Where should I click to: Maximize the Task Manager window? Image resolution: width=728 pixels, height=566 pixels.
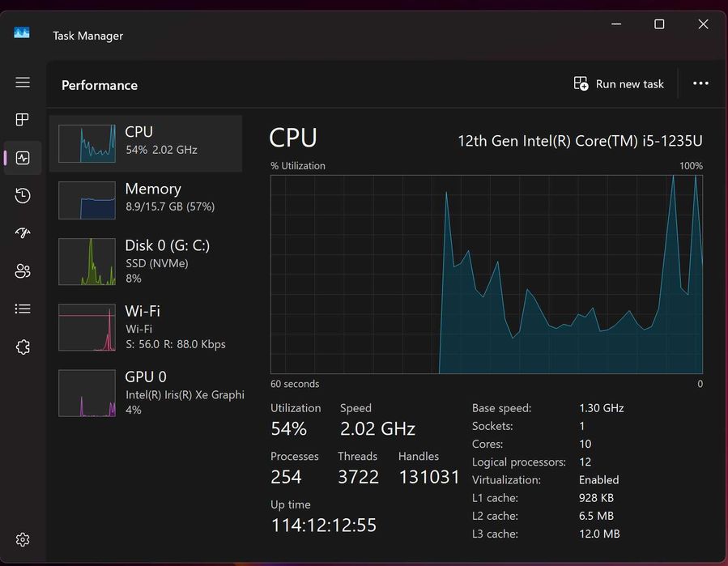pyautogui.click(x=659, y=25)
